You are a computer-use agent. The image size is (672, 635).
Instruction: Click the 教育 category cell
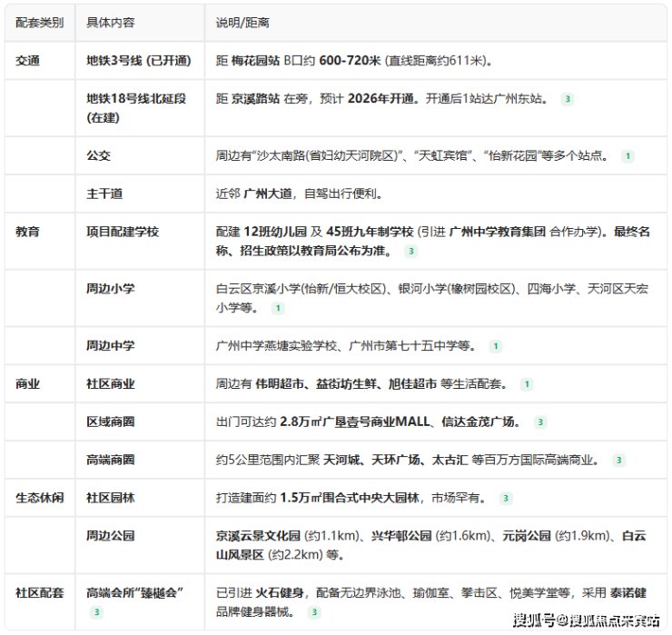(x=28, y=232)
